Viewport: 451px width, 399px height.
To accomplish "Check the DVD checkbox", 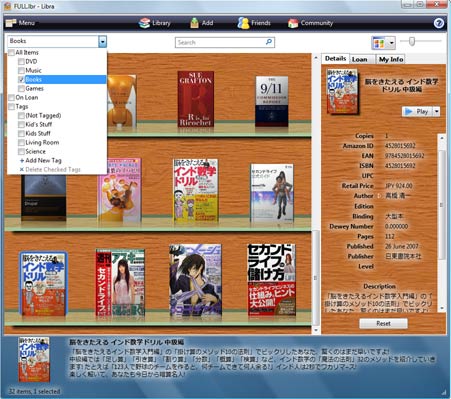I will (21, 61).
